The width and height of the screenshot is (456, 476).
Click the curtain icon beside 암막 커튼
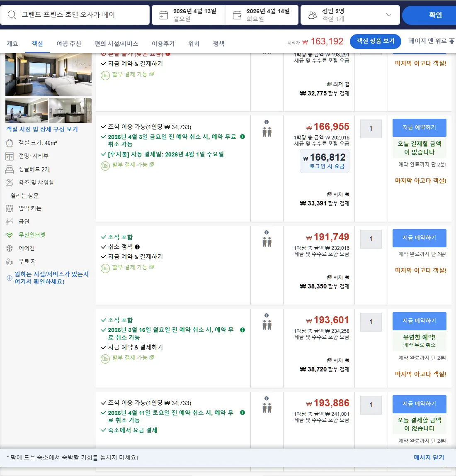pos(10,208)
